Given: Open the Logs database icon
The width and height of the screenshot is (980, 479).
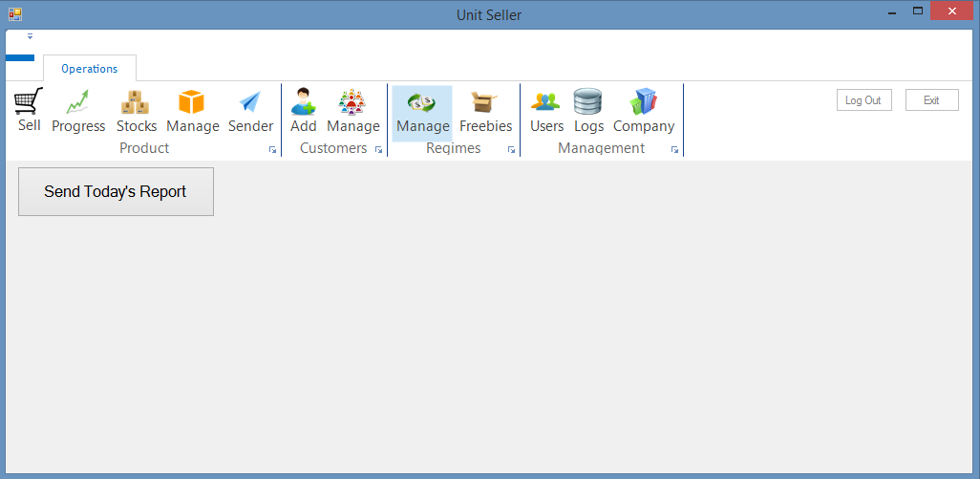Looking at the screenshot, I should 588,111.
